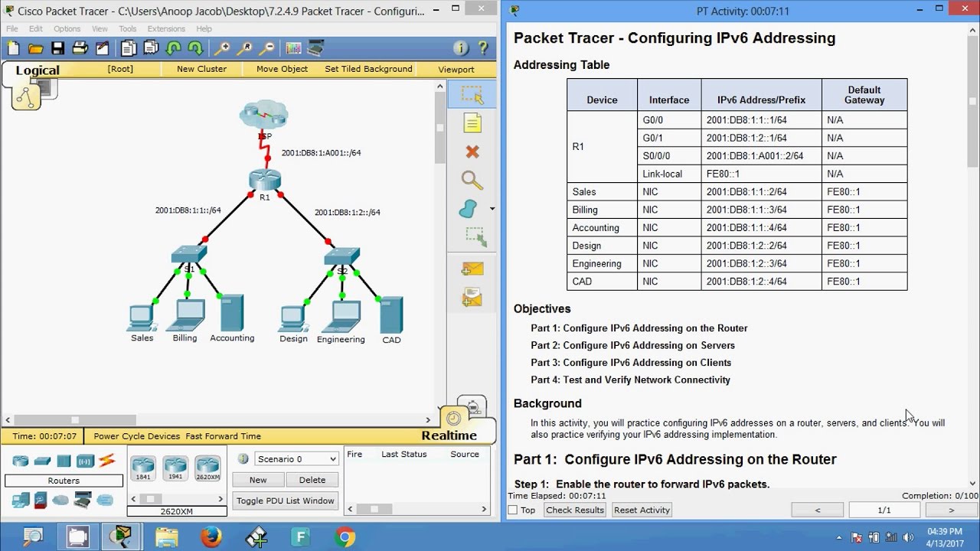The image size is (980, 551).
Task: Click the Delete scenario button
Action: tap(312, 480)
